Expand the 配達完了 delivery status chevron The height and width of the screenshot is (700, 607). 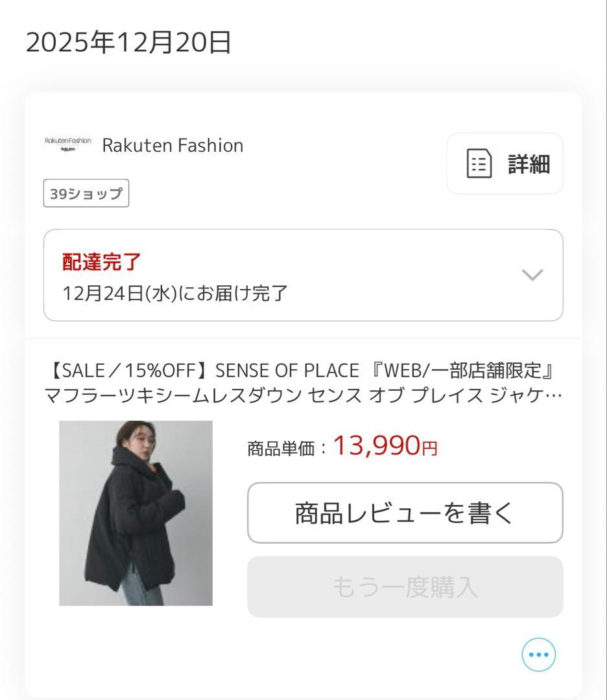point(532,275)
